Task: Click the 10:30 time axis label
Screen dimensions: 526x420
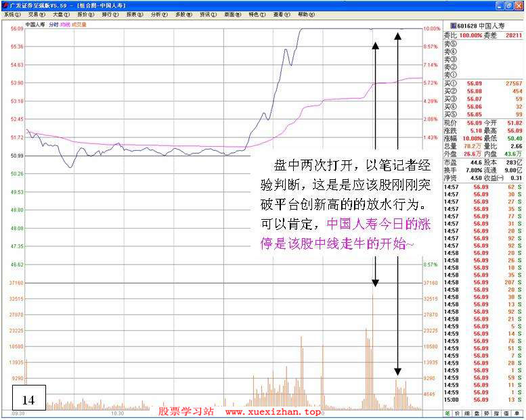Action: click(x=117, y=413)
